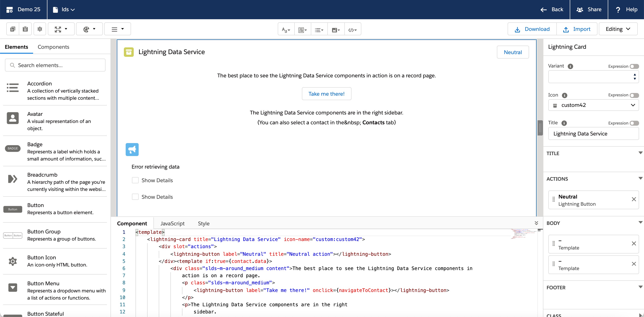The height and width of the screenshot is (317, 644).
Task: Click the Title field info icon
Action: [x=564, y=123]
